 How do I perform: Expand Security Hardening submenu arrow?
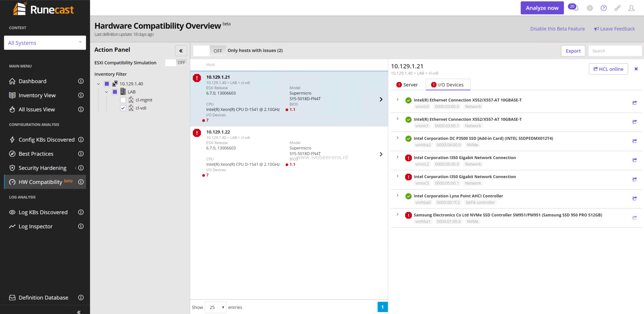pyautogui.click(x=76, y=168)
